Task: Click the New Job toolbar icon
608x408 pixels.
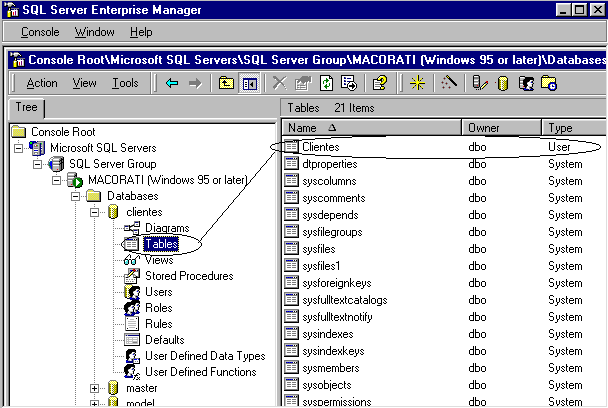Action: coord(549,83)
